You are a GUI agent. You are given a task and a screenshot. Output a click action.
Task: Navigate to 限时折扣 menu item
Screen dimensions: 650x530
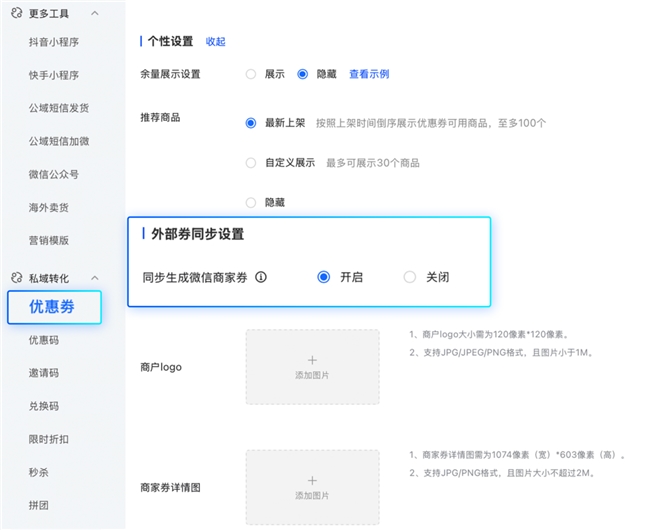(49, 440)
